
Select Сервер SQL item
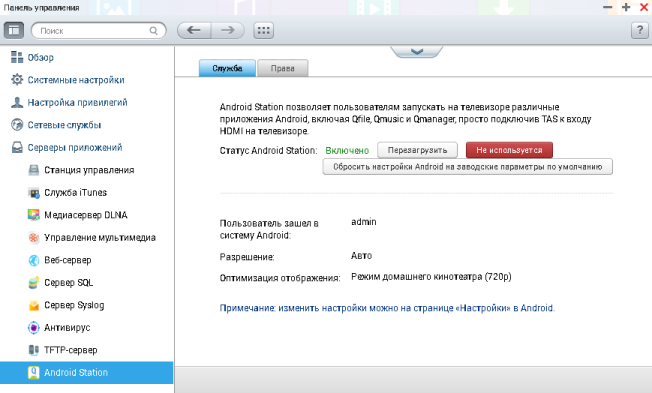pyautogui.click(x=69, y=282)
